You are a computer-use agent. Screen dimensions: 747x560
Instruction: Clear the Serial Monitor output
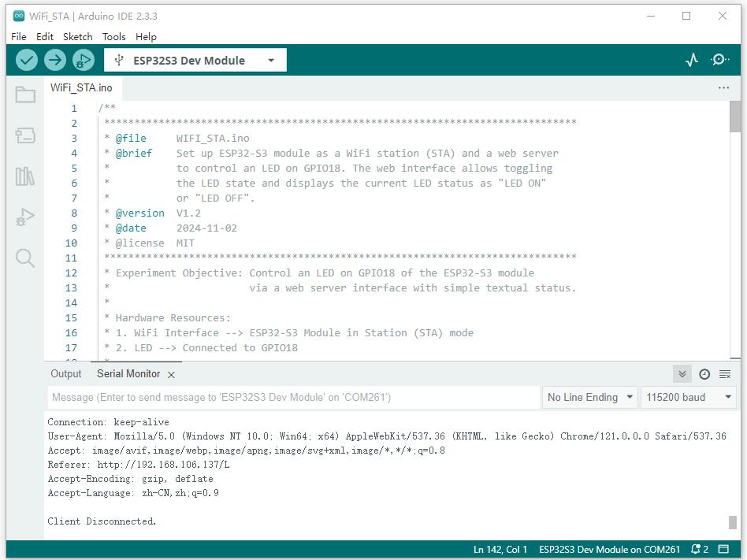click(725, 374)
